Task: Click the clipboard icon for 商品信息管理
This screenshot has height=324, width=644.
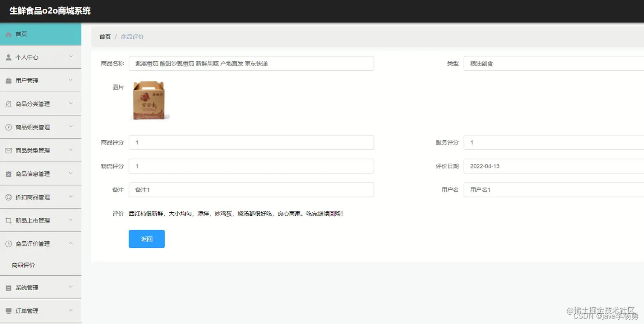Action: (9, 174)
